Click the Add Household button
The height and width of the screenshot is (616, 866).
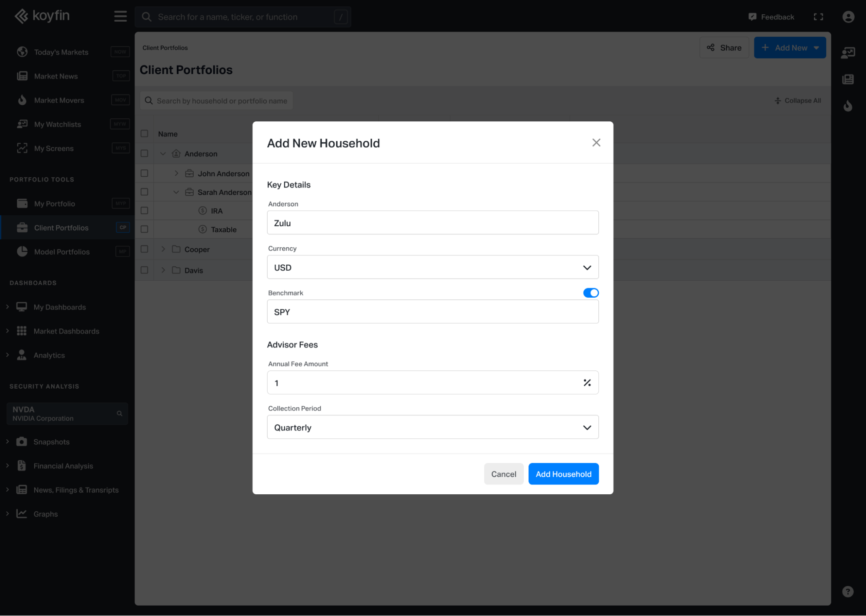click(563, 474)
